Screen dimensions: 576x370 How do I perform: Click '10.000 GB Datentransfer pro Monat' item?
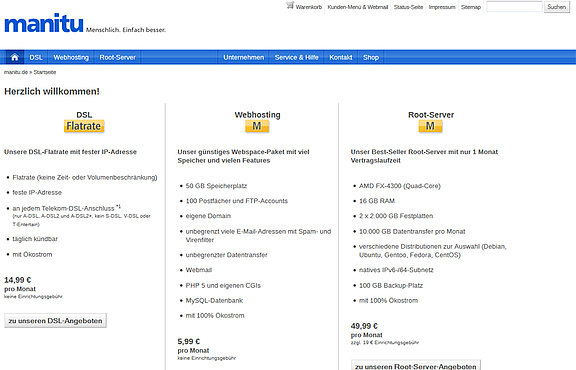[412, 231]
